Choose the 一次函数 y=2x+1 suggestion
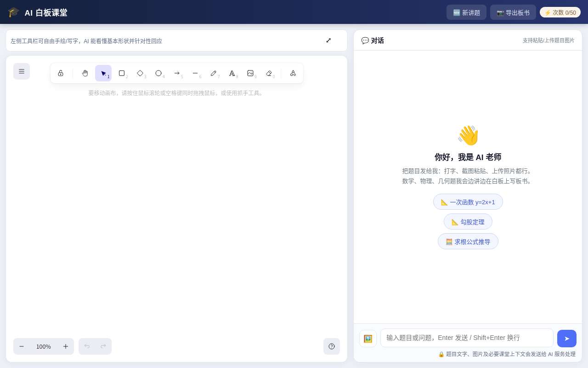The image size is (588, 368). 468,202
